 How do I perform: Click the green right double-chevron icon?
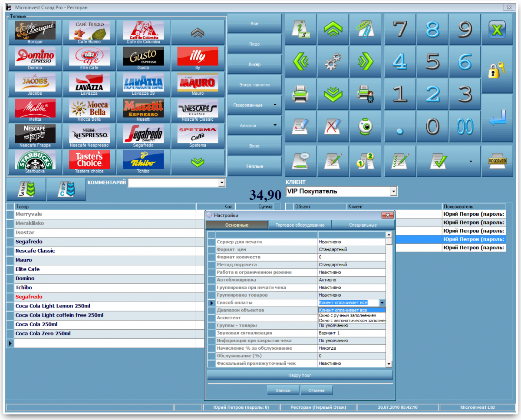(365, 62)
